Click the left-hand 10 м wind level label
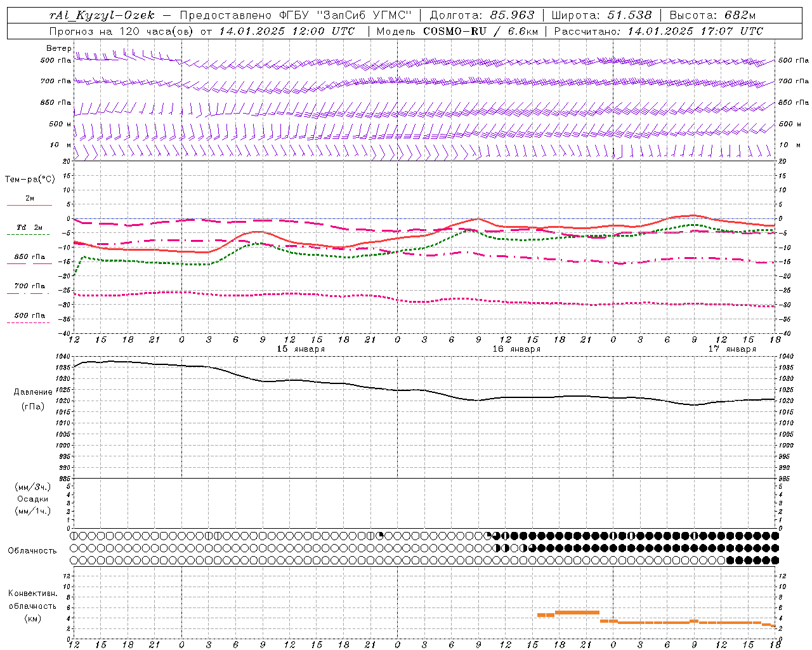Screen dimensions: 812x650 [60, 145]
